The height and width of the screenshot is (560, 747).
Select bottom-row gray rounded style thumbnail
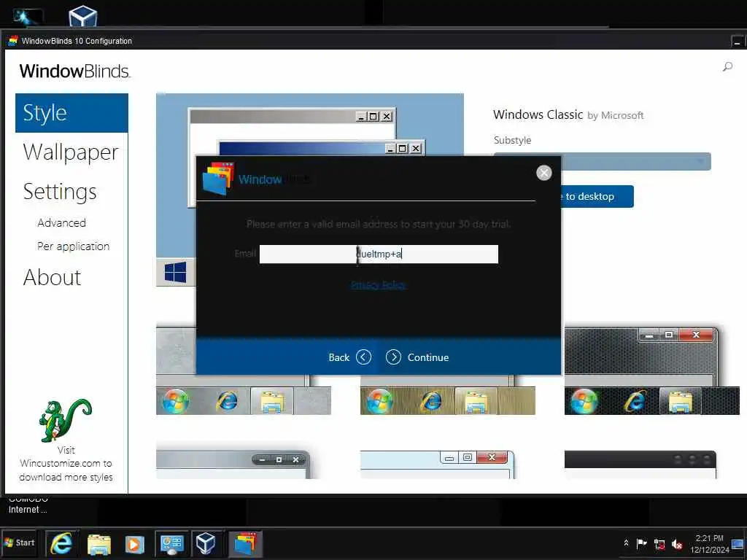click(x=233, y=464)
